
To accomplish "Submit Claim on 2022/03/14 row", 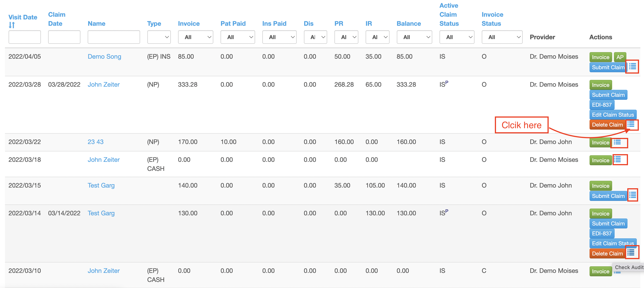I will point(608,223).
